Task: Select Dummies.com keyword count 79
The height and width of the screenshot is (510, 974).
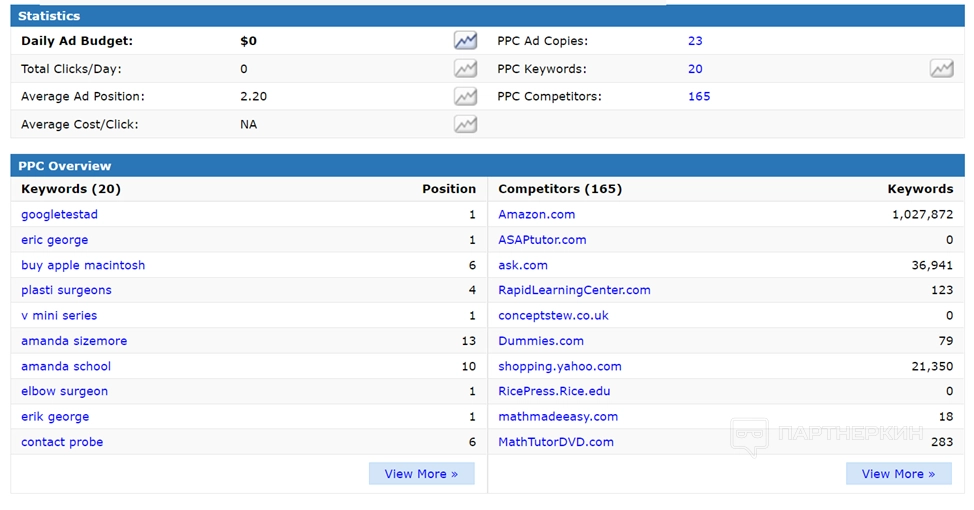Action: point(946,341)
